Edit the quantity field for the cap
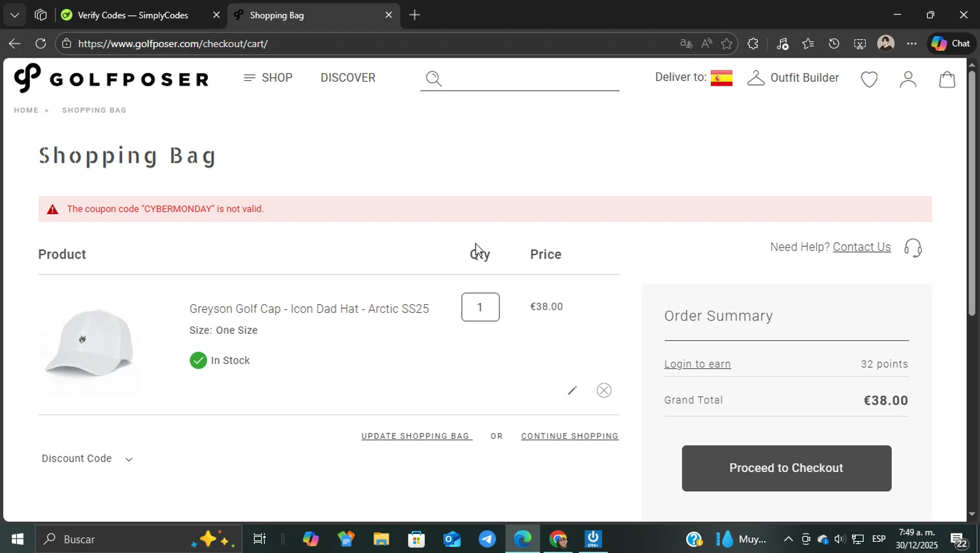 click(x=480, y=307)
